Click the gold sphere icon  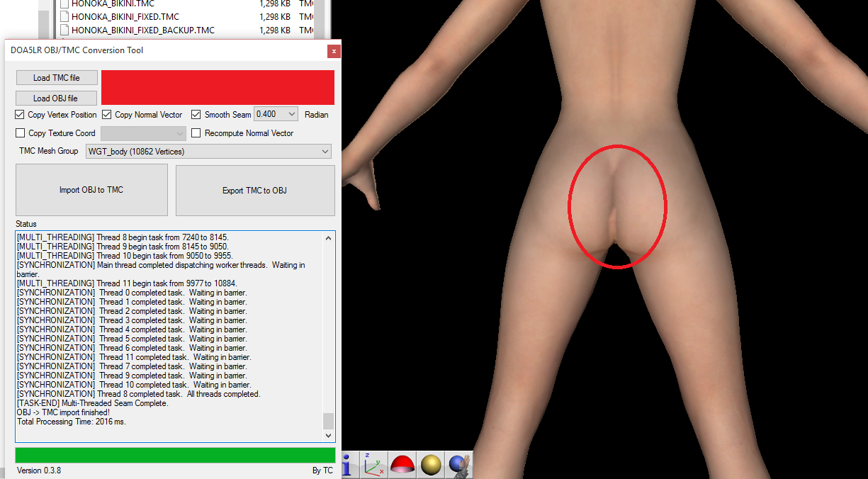point(431,465)
